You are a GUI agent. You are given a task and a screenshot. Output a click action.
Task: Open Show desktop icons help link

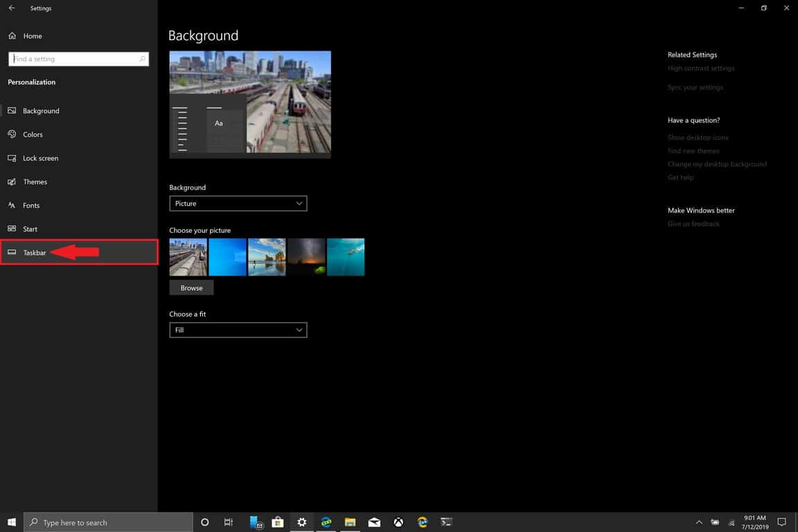point(698,137)
